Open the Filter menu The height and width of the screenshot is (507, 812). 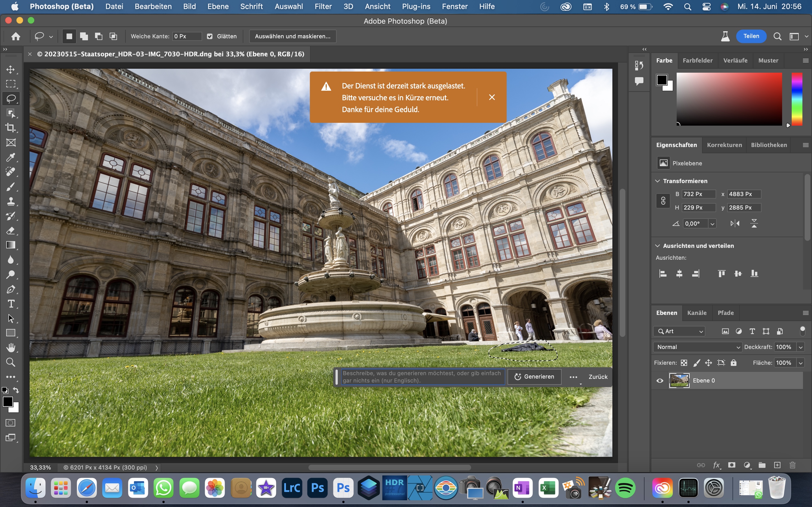pyautogui.click(x=323, y=6)
